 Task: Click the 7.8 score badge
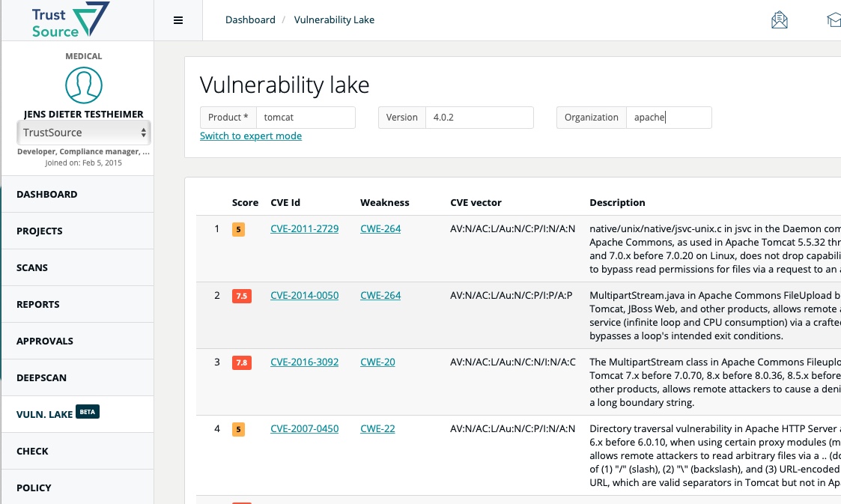click(x=242, y=363)
